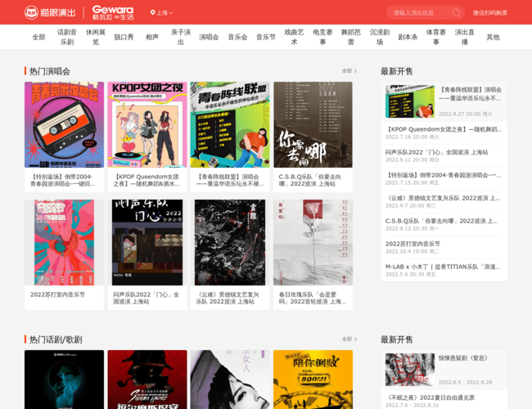Open the KPOP女团之夜 poster
532x409 pixels.
pyautogui.click(x=147, y=124)
